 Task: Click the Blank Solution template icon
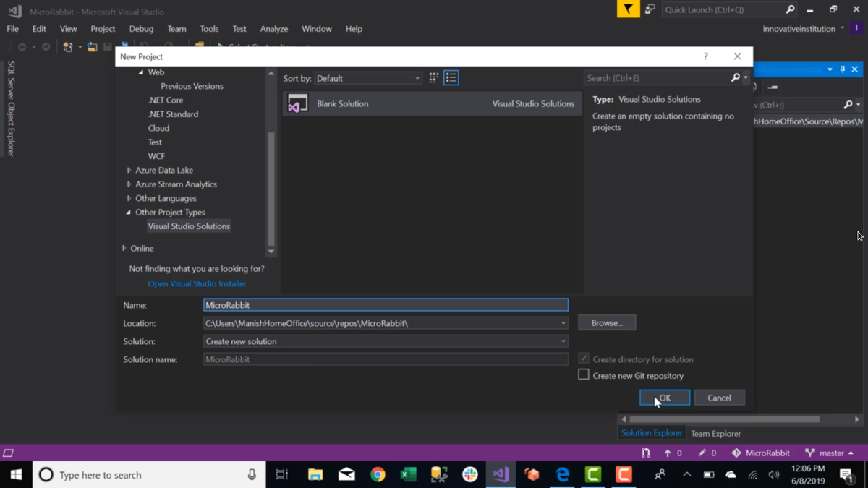pos(297,103)
